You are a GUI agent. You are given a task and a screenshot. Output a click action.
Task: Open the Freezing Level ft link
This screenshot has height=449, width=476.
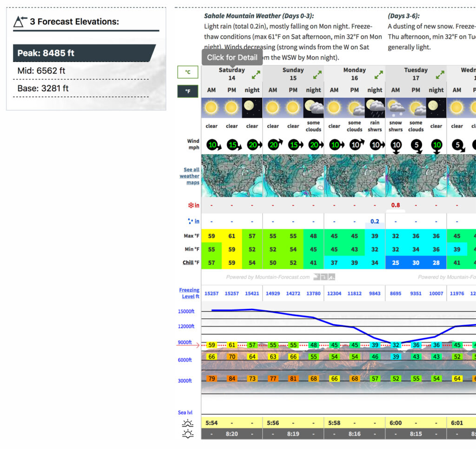pyautogui.click(x=189, y=293)
